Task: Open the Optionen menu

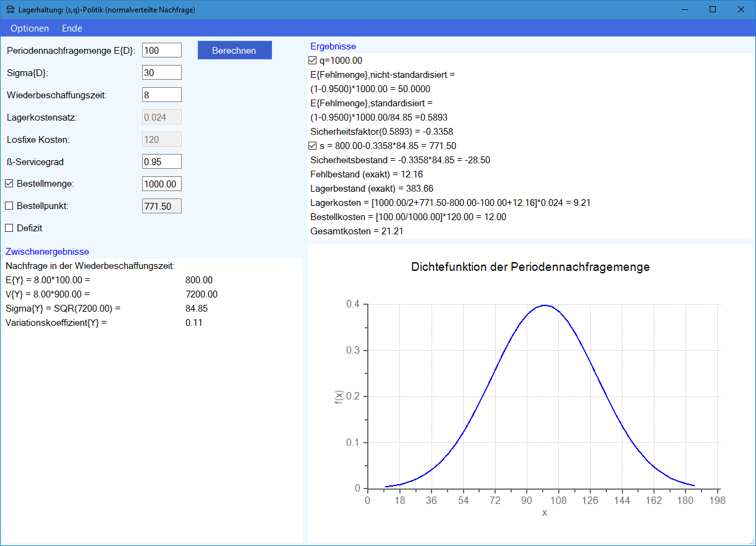Action: click(x=30, y=28)
